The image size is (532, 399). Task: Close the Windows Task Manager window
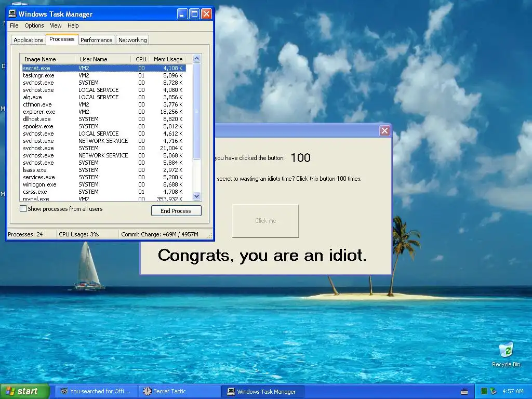tap(207, 14)
